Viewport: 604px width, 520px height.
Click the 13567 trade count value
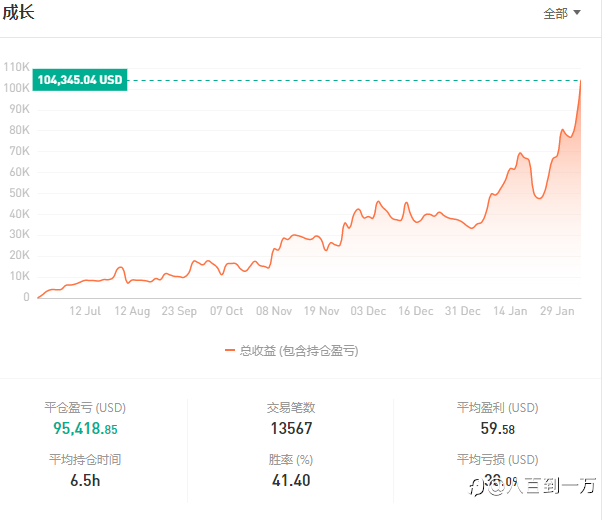coord(291,428)
